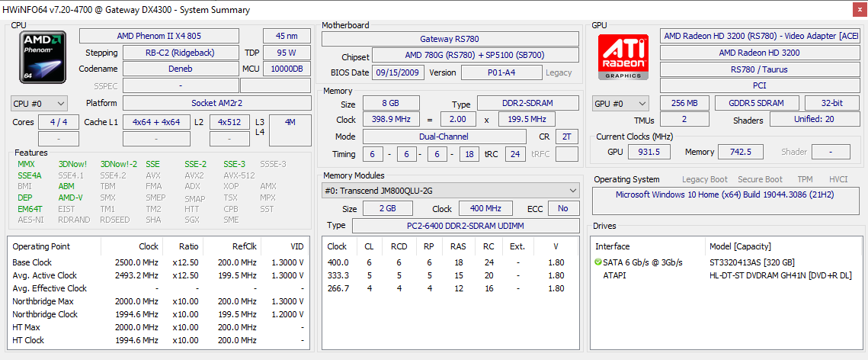868x360 pixels.
Task: Click the AMD Radeon HD 3200 name field
Action: pyautogui.click(x=760, y=53)
